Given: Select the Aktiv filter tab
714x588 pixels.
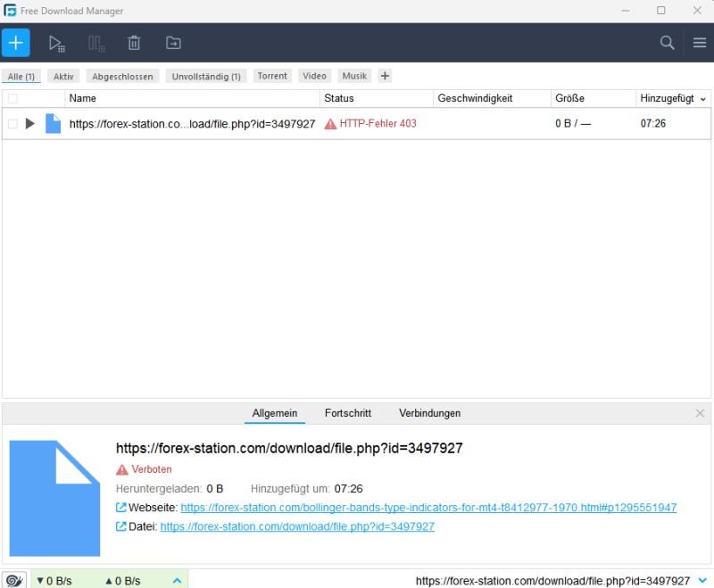Looking at the screenshot, I should tap(63, 76).
